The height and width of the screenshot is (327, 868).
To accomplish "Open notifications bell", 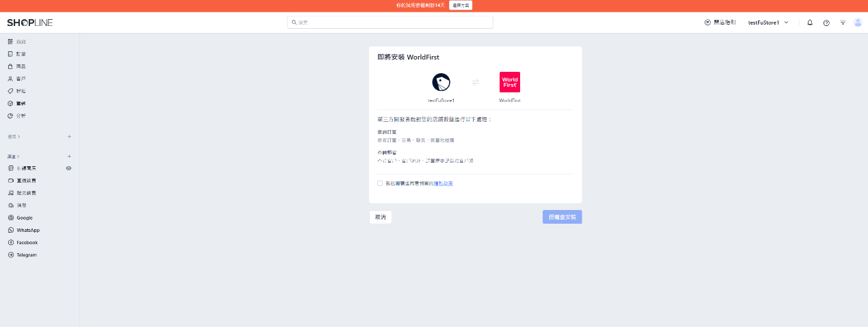I will pos(810,23).
